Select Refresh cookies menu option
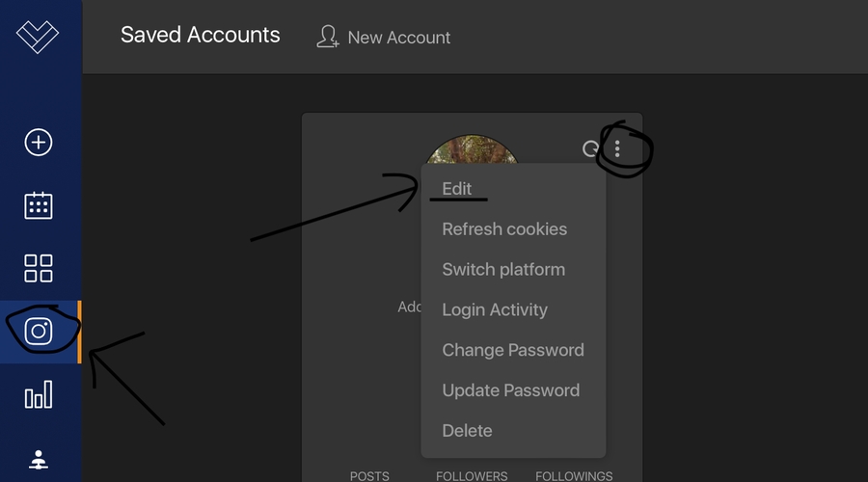868x482 pixels. point(504,229)
